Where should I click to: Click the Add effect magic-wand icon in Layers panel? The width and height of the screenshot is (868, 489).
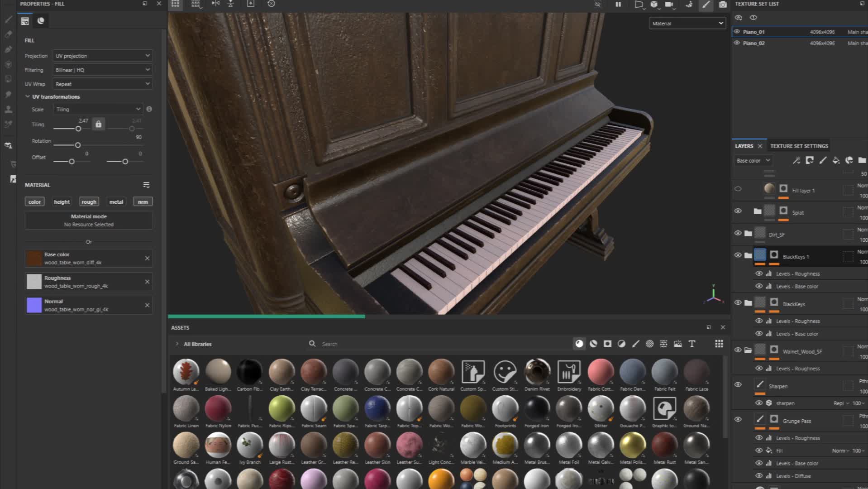pyautogui.click(x=796, y=160)
